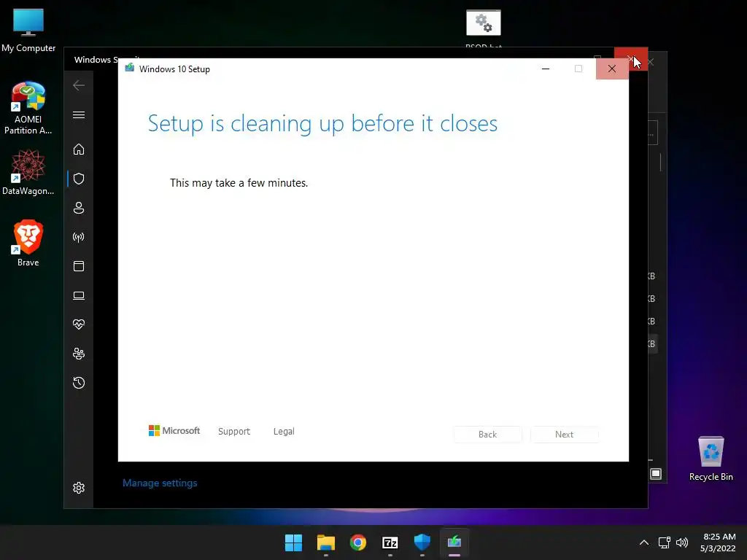Screen dimensions: 747x560
Task: Click the square icon in background window corner
Action: point(656,474)
